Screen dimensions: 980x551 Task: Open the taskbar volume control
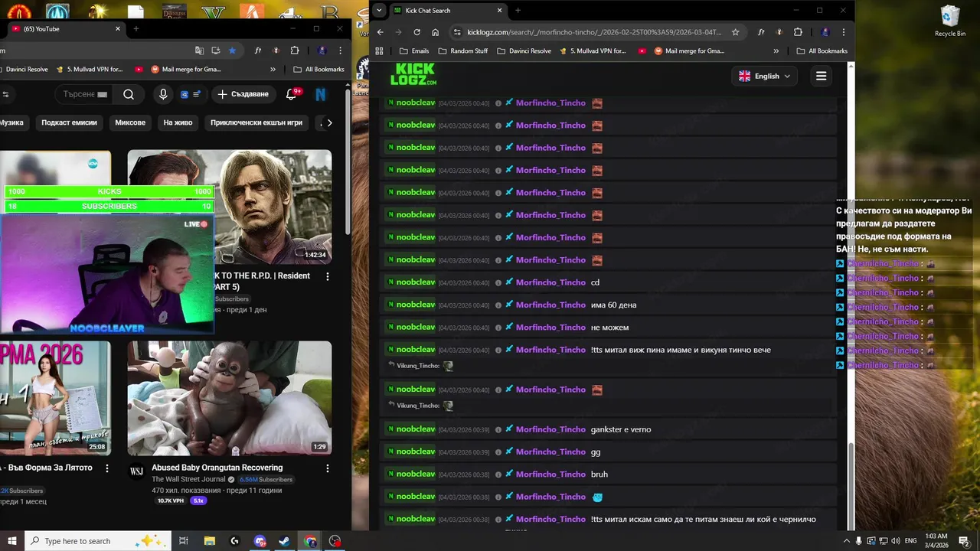coord(897,541)
